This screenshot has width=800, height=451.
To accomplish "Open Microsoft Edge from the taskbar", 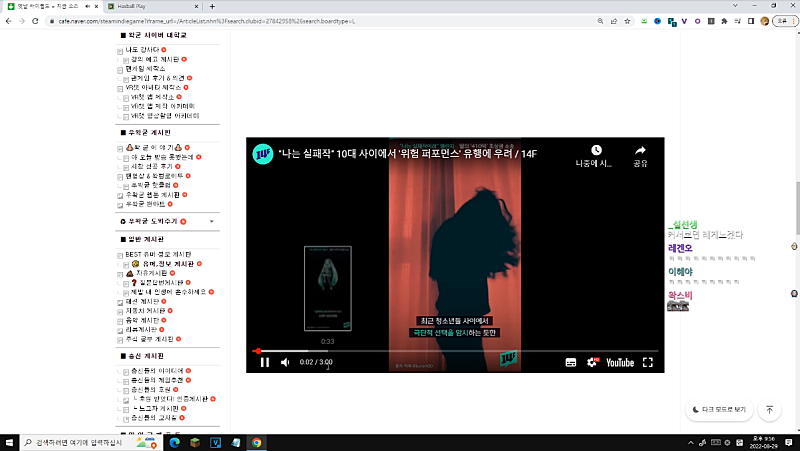I will [174, 442].
